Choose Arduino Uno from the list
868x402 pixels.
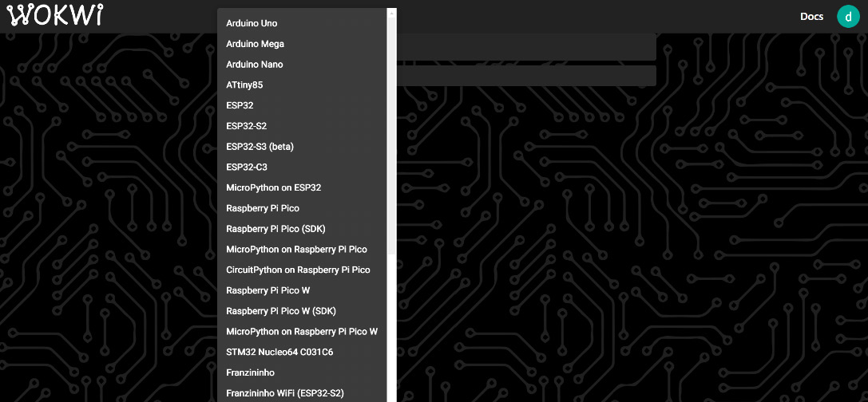303,23
